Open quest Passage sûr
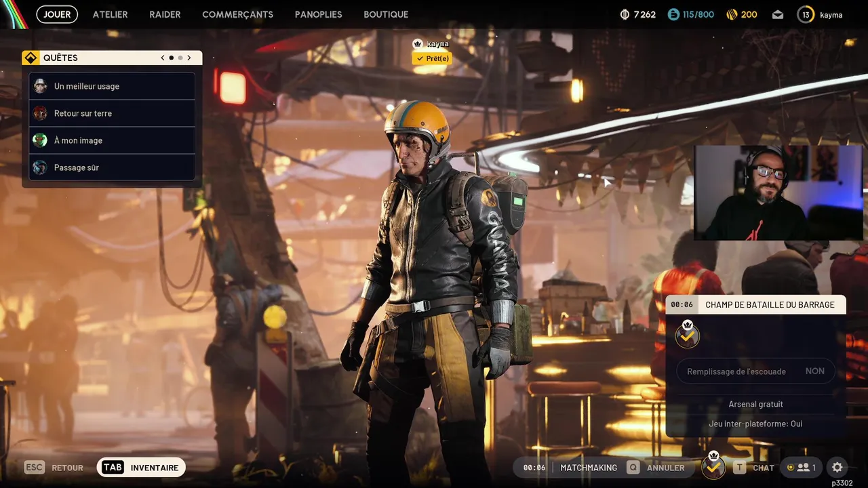Image resolution: width=868 pixels, height=488 pixels. tap(112, 167)
